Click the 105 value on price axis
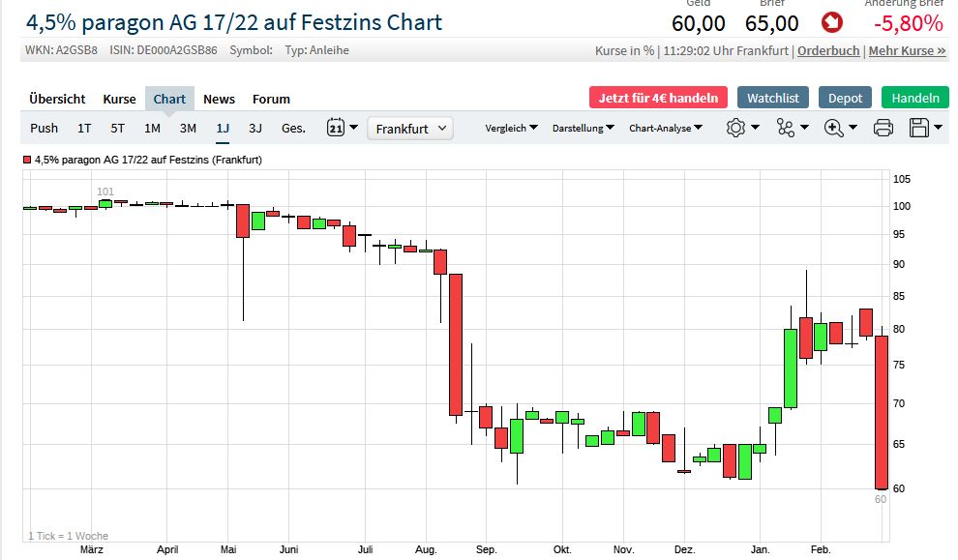Viewport: 958px width, 560px height. pyautogui.click(x=901, y=179)
